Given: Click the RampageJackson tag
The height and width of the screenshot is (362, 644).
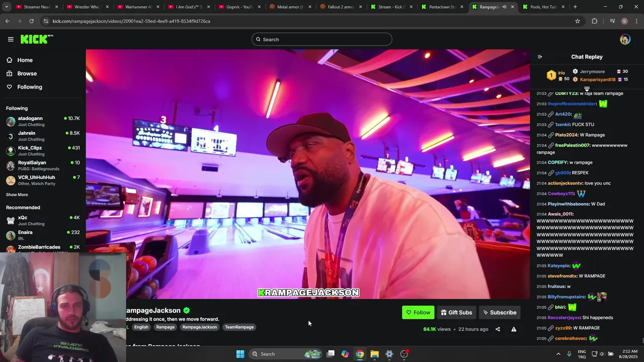Looking at the screenshot, I should click(199, 327).
